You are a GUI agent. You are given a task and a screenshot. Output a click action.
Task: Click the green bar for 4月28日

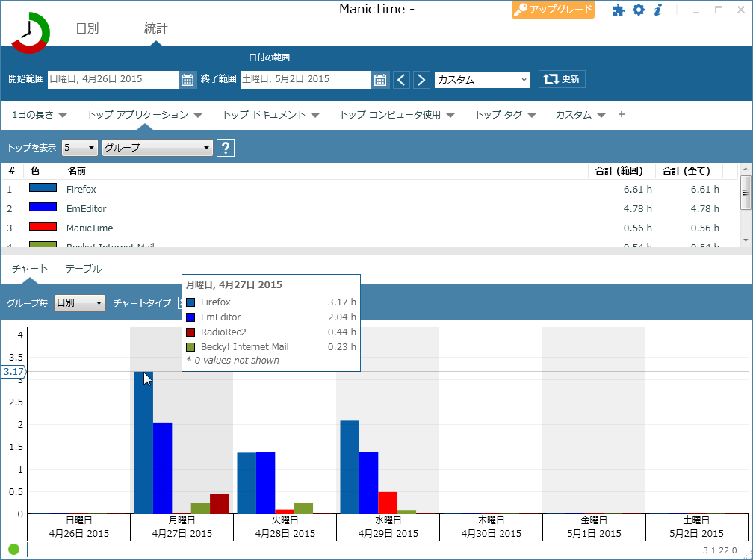point(303,508)
